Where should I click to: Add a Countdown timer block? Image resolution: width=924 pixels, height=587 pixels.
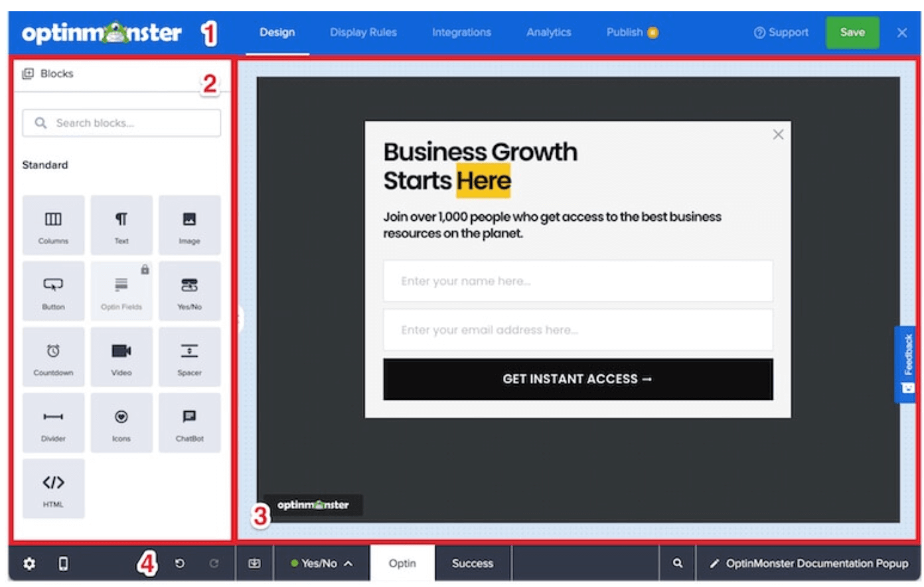point(53,357)
